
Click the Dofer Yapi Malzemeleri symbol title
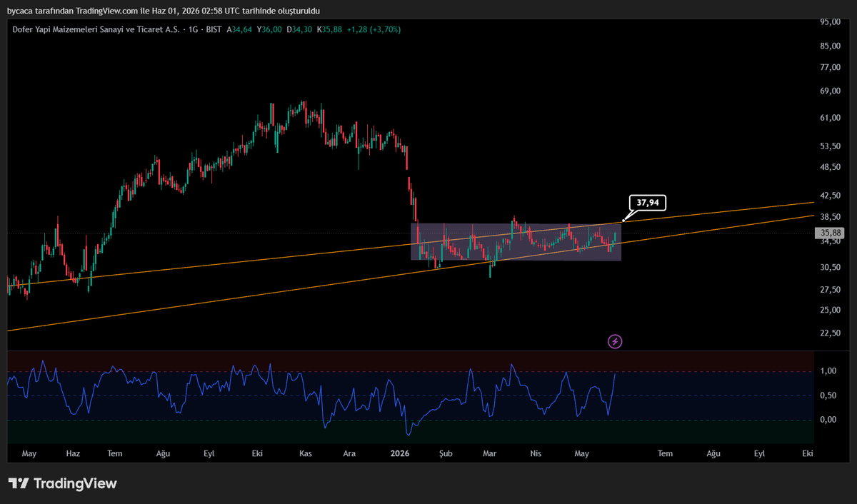95,29
